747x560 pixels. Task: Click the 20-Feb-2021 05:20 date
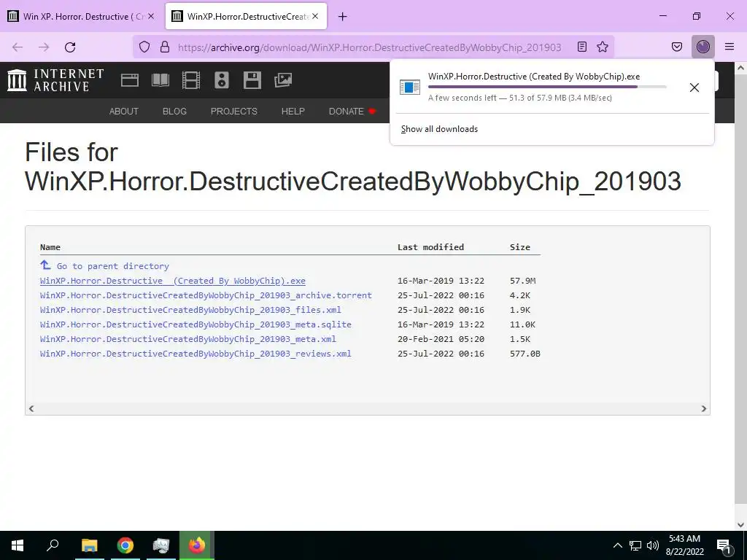(x=441, y=339)
